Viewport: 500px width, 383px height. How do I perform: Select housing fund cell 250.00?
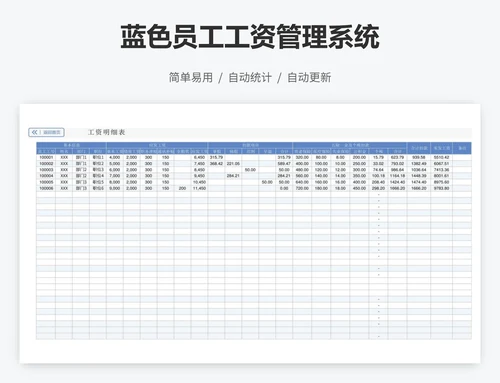pyautogui.click(x=359, y=164)
